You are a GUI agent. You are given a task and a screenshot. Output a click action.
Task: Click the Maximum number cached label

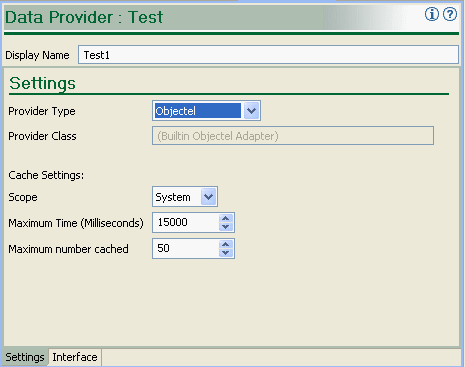pyautogui.click(x=68, y=249)
